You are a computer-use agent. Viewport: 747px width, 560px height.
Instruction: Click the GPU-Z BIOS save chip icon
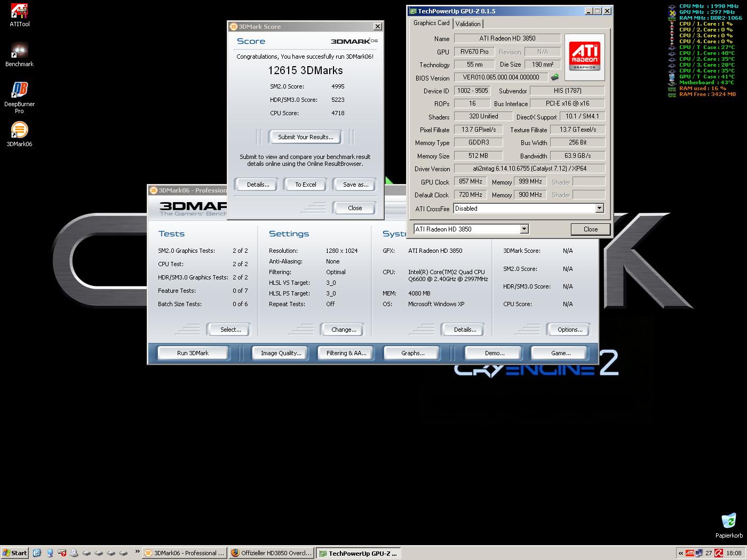[555, 77]
